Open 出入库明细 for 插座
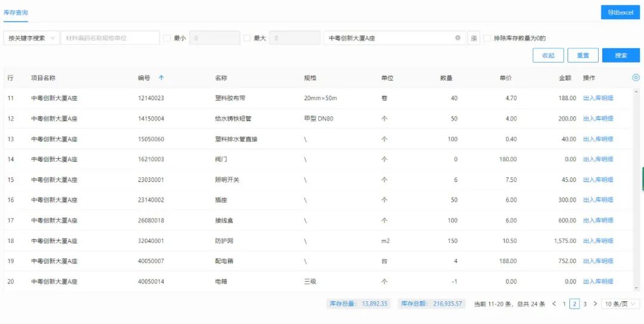The image size is (644, 324). [x=598, y=200]
